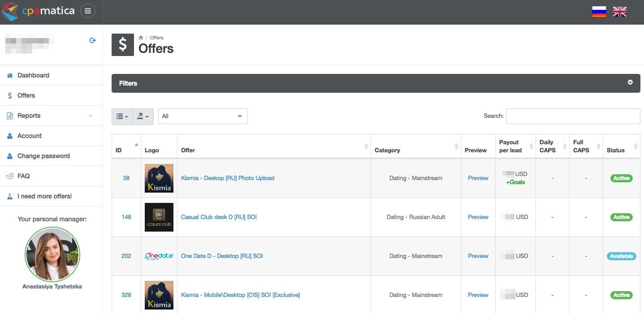
Task: Click the home icon in breadcrumb
Action: tap(141, 38)
